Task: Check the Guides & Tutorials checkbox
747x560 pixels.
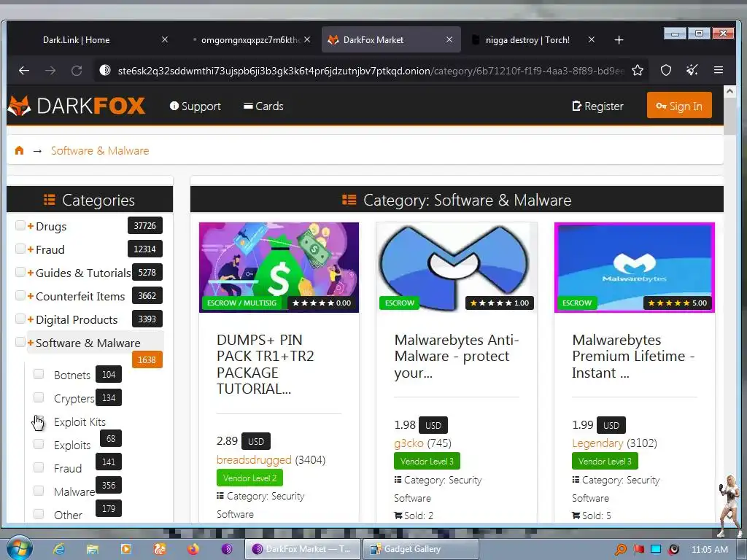Action: click(20, 272)
